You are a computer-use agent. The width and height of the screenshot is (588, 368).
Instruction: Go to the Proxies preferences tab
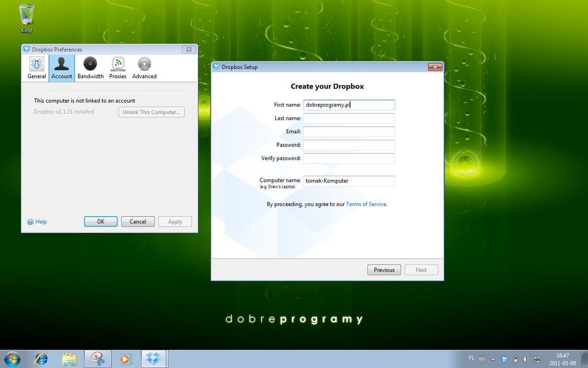118,68
